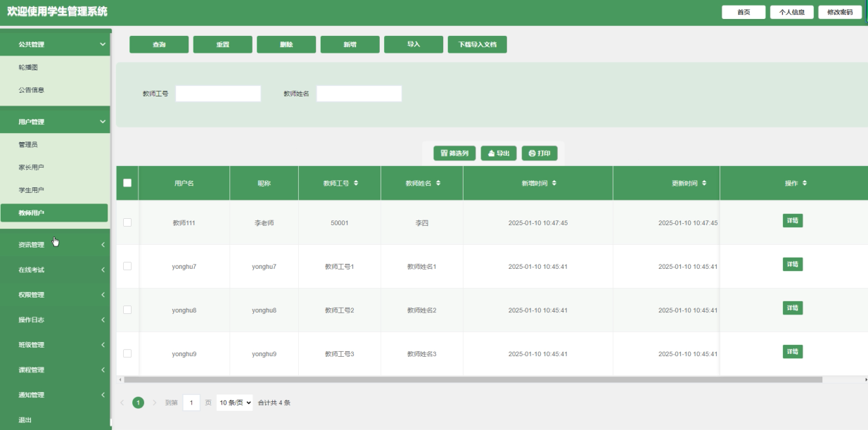
Task: Click the current page 1 indicator
Action: [x=139, y=403]
